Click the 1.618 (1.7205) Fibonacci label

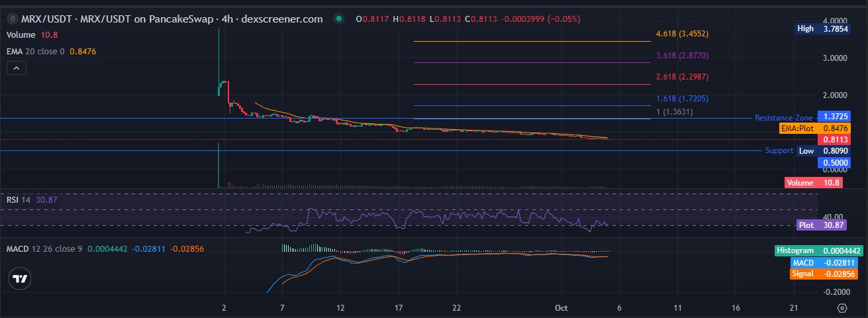682,98
